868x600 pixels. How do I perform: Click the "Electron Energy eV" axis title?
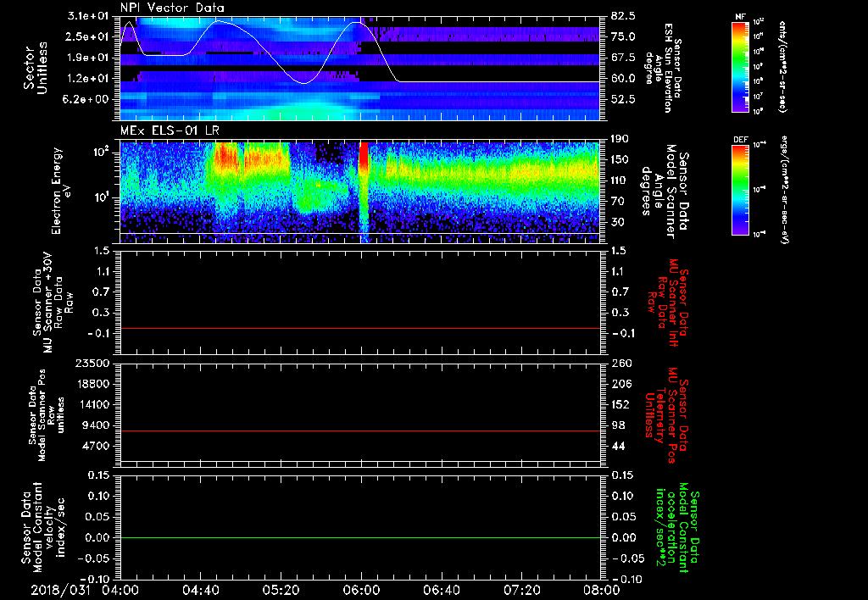[63, 191]
